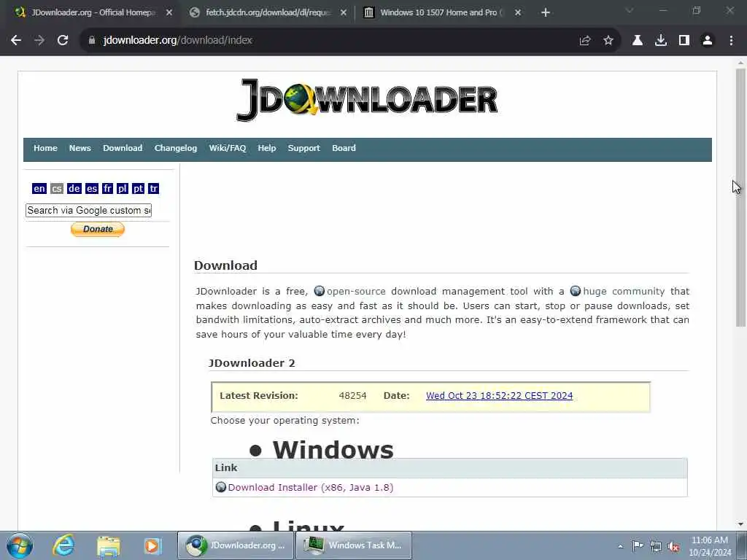Click the globe icon beside Download Installer
Viewport: 747px width, 560px height.
click(x=220, y=487)
